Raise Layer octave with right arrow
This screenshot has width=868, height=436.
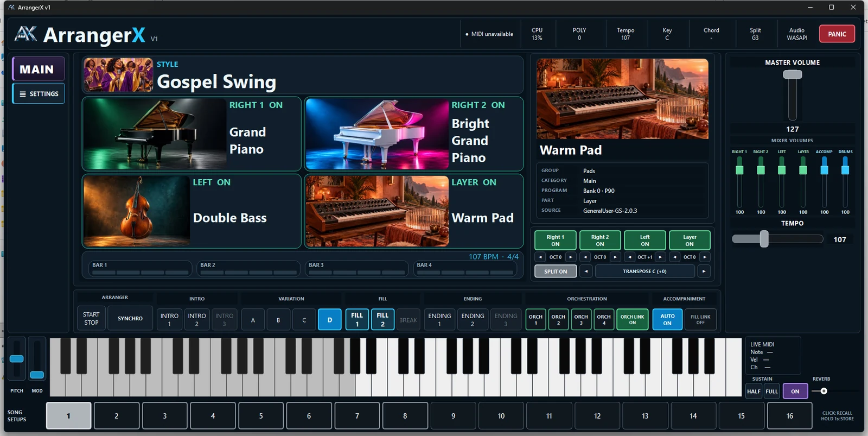[x=705, y=257]
